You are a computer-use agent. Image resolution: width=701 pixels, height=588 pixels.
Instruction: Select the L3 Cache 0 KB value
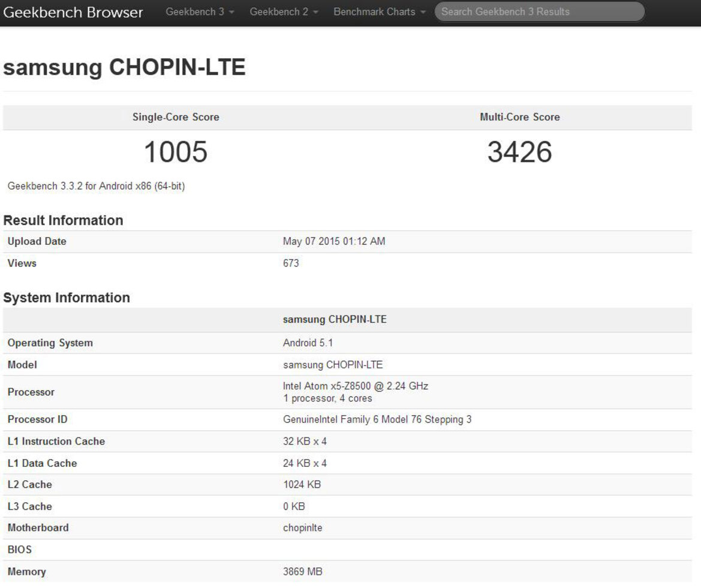coord(294,506)
